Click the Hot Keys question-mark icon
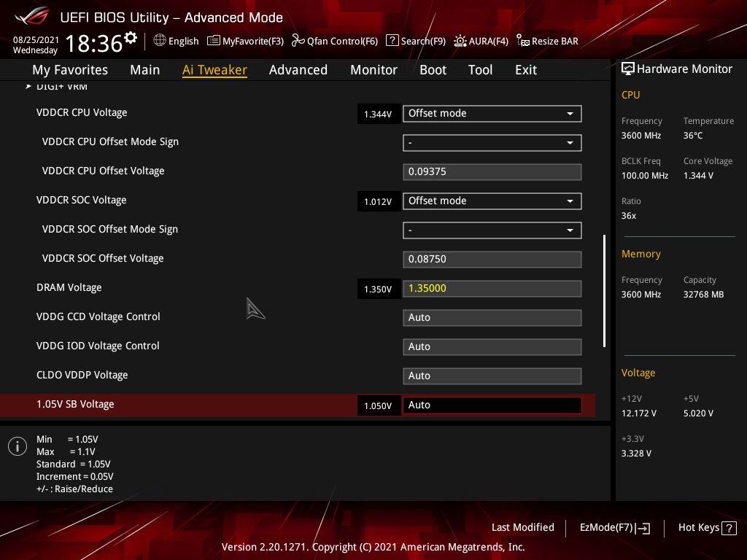 coord(729,528)
